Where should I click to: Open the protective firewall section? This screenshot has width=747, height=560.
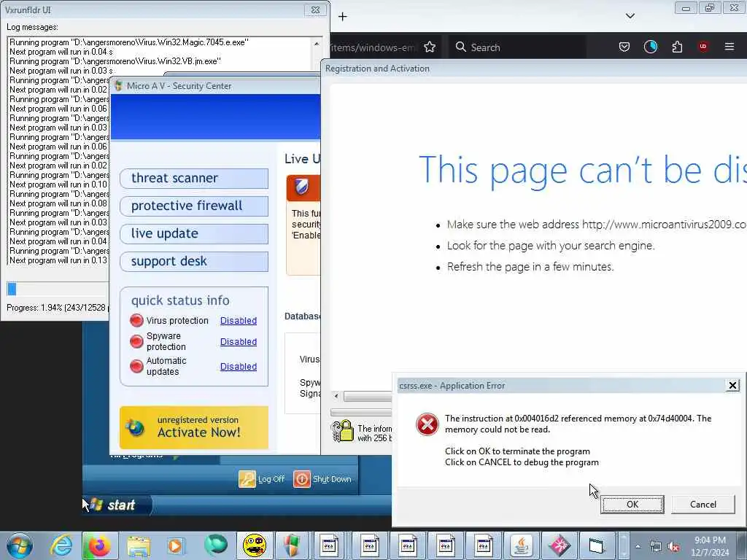[x=194, y=206]
